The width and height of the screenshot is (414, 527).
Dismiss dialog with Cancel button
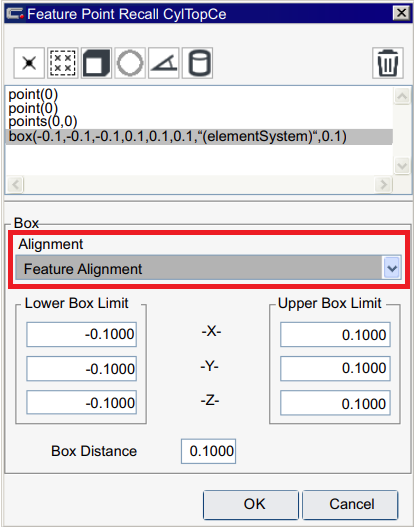[350, 504]
